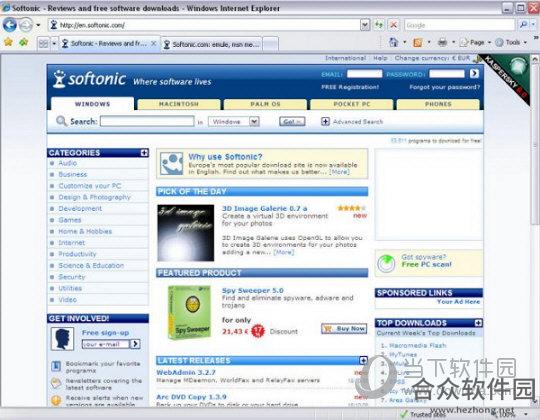Submit the sign-up email arrow button
540x420 pixels.
(135, 344)
